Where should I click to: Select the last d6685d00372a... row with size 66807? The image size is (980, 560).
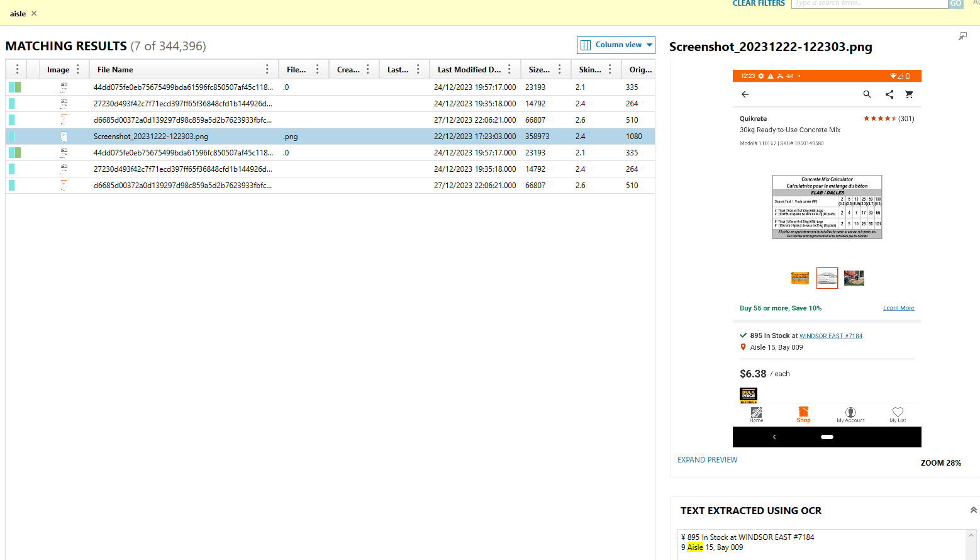[330, 186]
